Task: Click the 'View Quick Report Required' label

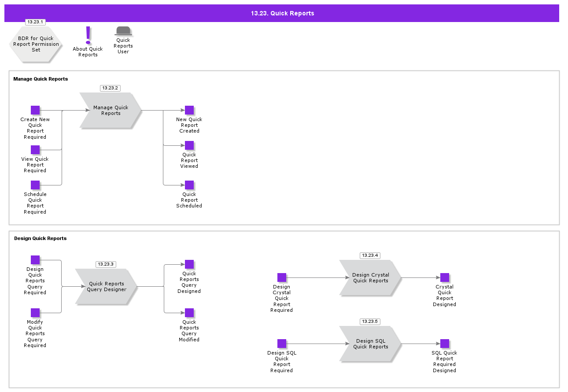Action: pos(35,165)
